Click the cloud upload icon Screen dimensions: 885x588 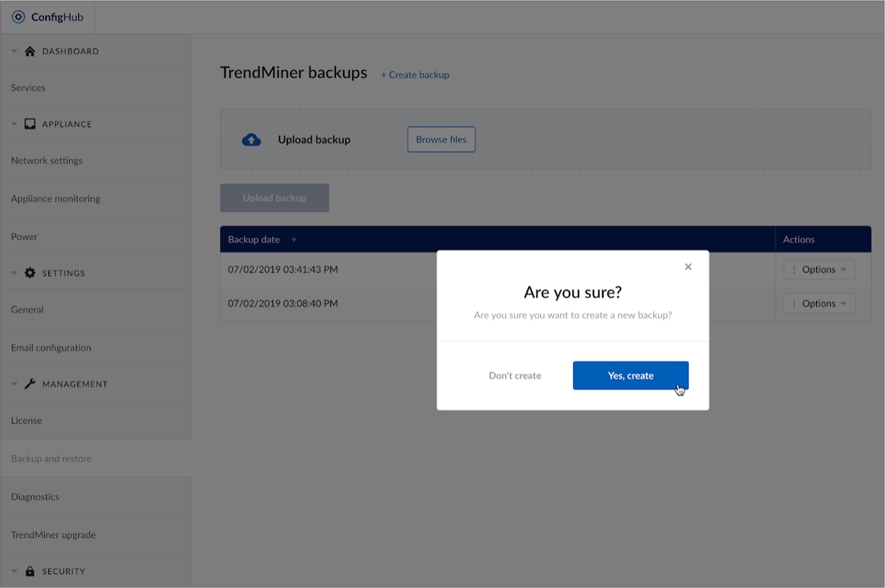(251, 140)
